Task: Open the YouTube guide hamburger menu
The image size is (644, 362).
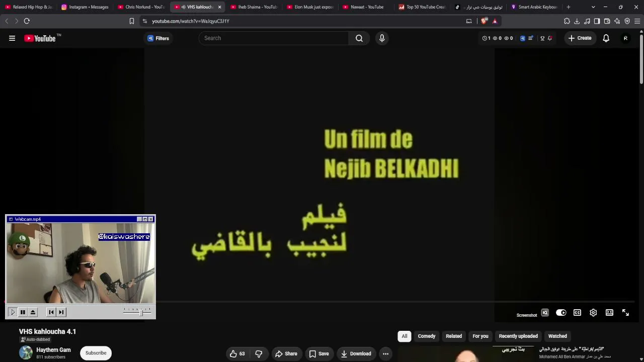Action: [x=12, y=38]
